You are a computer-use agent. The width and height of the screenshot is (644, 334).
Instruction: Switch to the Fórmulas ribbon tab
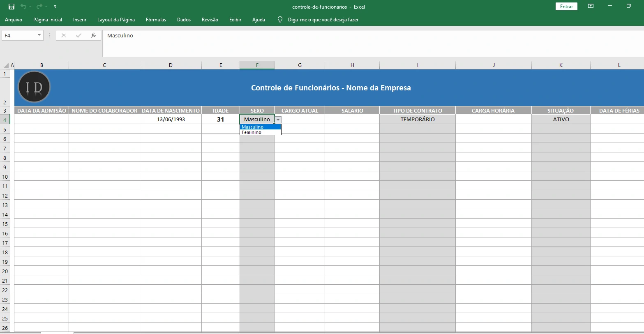(156, 19)
